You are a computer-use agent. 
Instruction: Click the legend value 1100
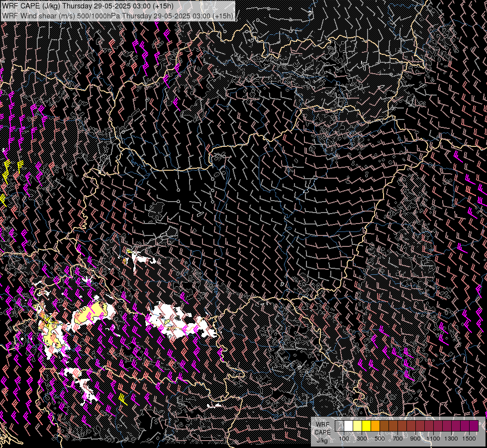click(433, 439)
